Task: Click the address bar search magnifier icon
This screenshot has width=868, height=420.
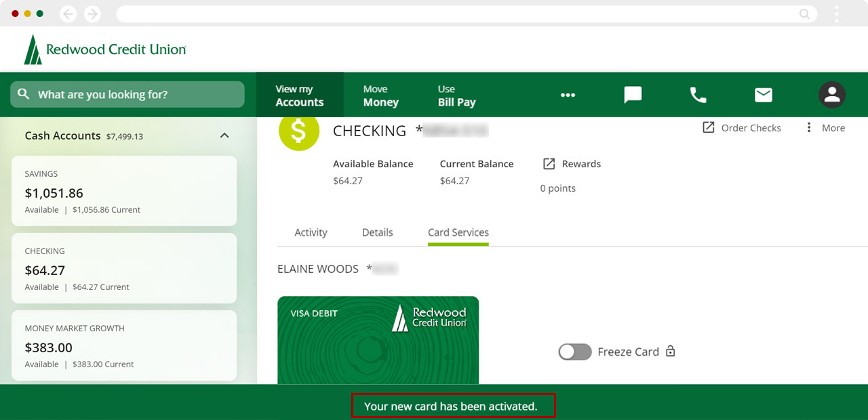Action: (804, 14)
